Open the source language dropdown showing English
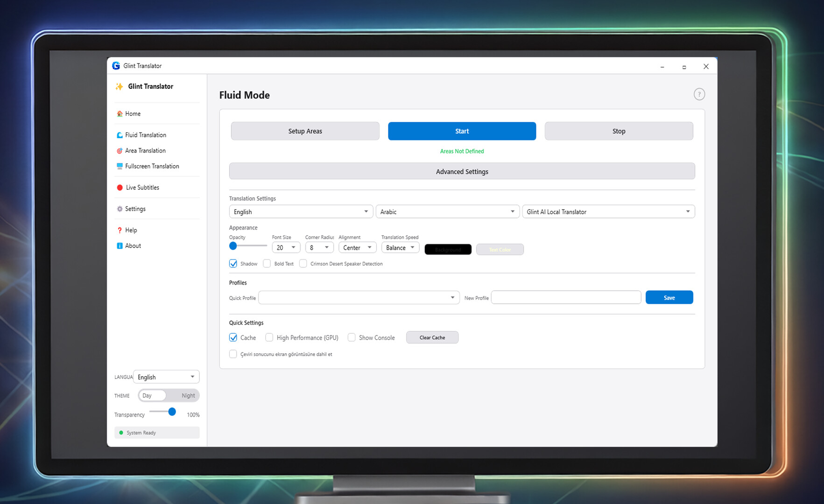This screenshot has height=504, width=824. click(x=301, y=212)
